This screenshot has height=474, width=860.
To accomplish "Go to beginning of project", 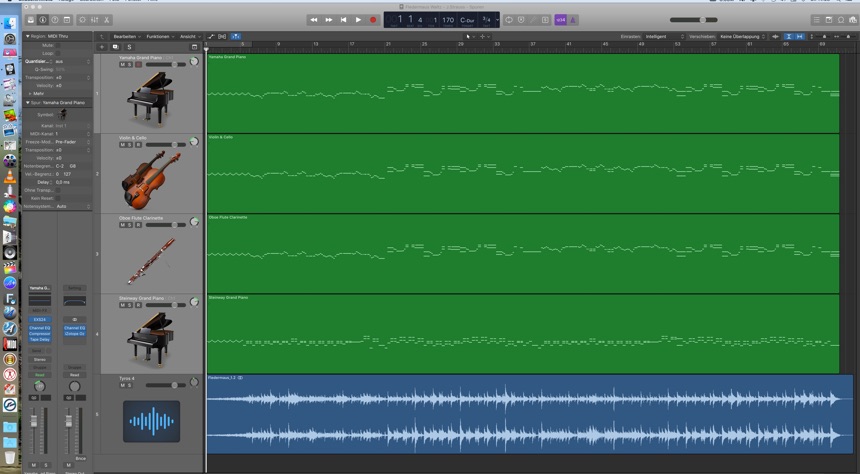I will click(x=343, y=20).
